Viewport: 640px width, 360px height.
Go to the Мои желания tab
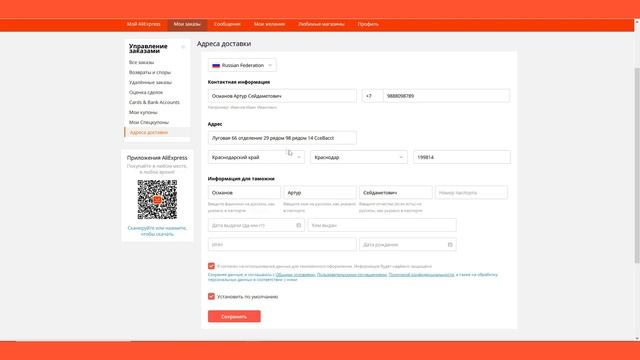tap(269, 24)
